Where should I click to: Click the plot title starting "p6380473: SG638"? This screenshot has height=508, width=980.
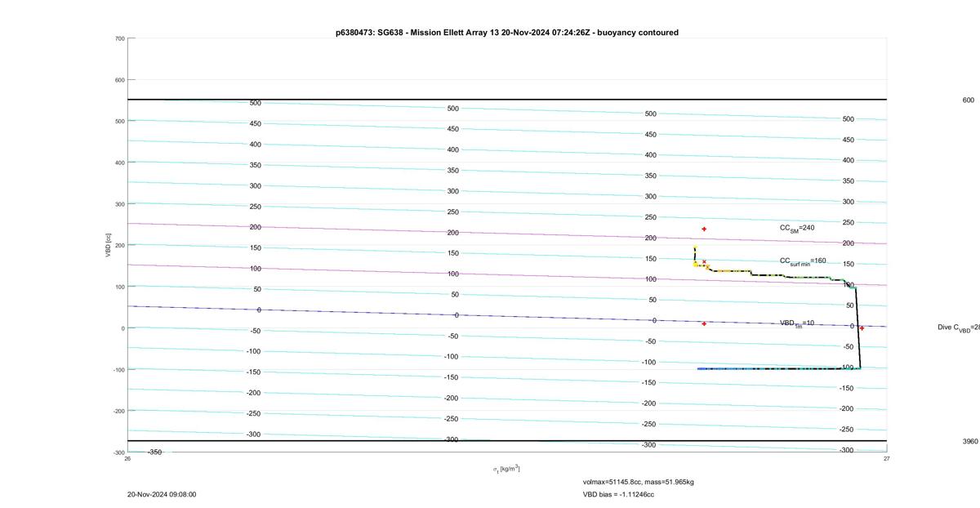506,33
